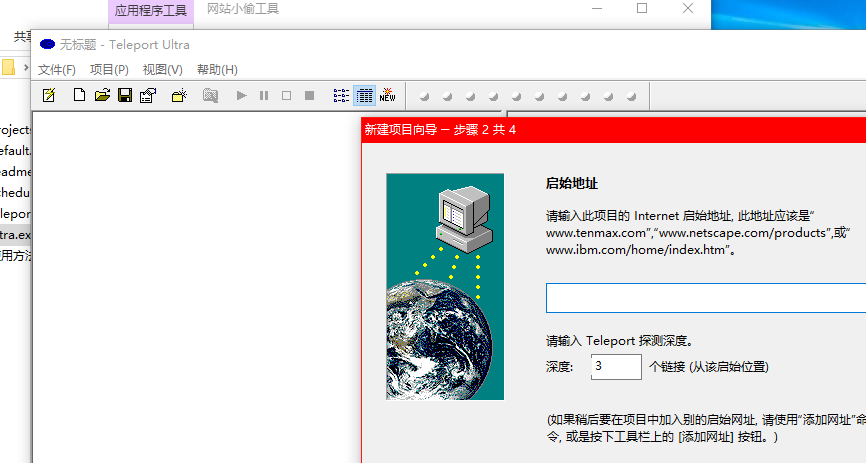Click the 网站小偷工具 Explorer window title
The image size is (866, 463).
[243, 9]
